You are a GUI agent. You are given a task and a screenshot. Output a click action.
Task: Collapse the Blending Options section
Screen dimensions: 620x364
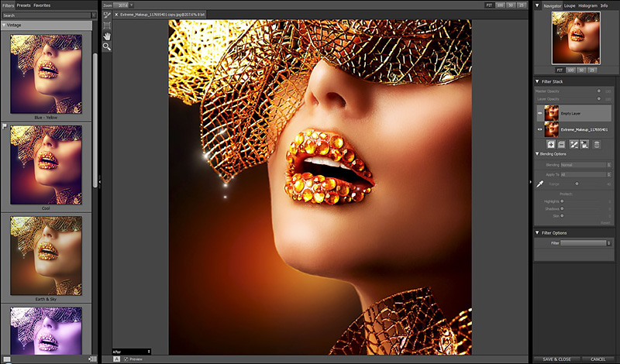pyautogui.click(x=537, y=154)
